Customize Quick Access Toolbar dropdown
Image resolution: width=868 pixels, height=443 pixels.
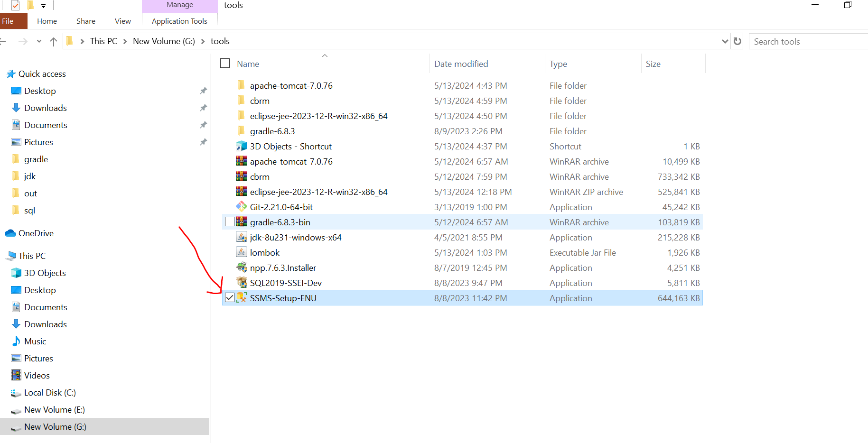(43, 6)
